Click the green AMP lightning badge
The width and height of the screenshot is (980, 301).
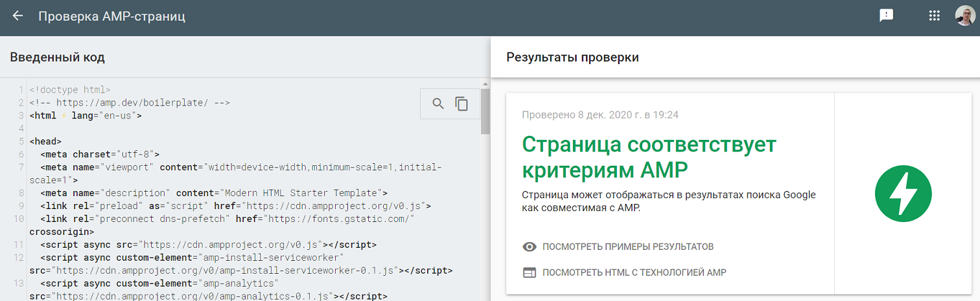coord(903,194)
